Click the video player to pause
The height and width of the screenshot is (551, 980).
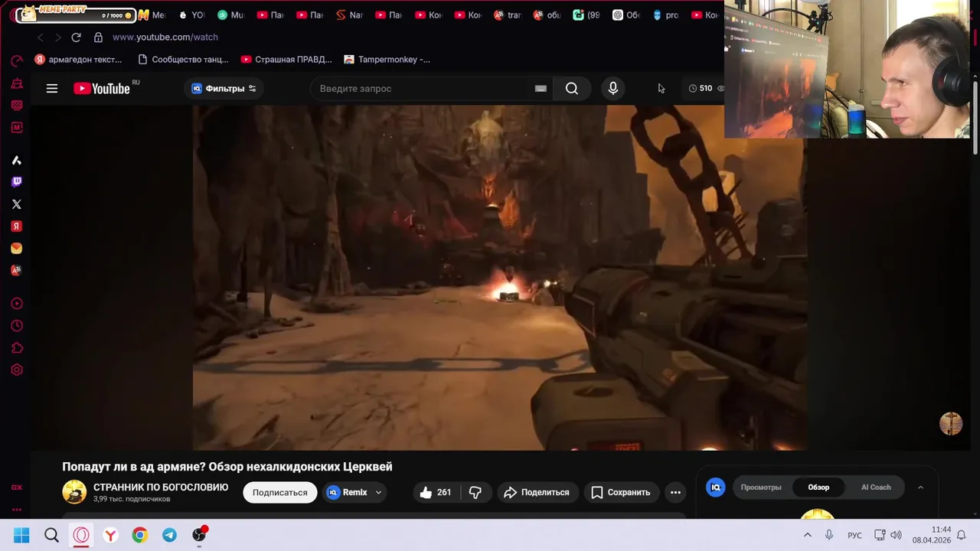(499, 277)
